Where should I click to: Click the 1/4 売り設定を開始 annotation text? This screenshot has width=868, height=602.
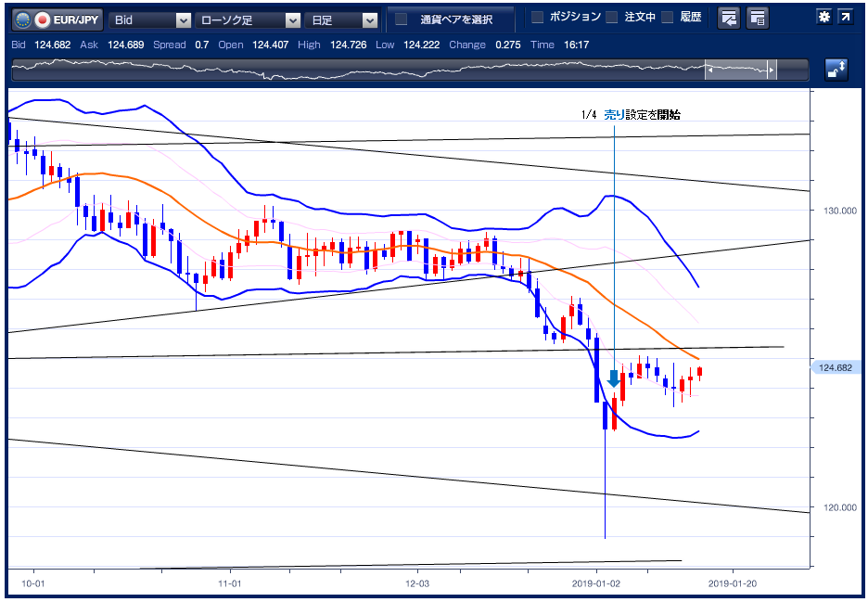(x=631, y=115)
